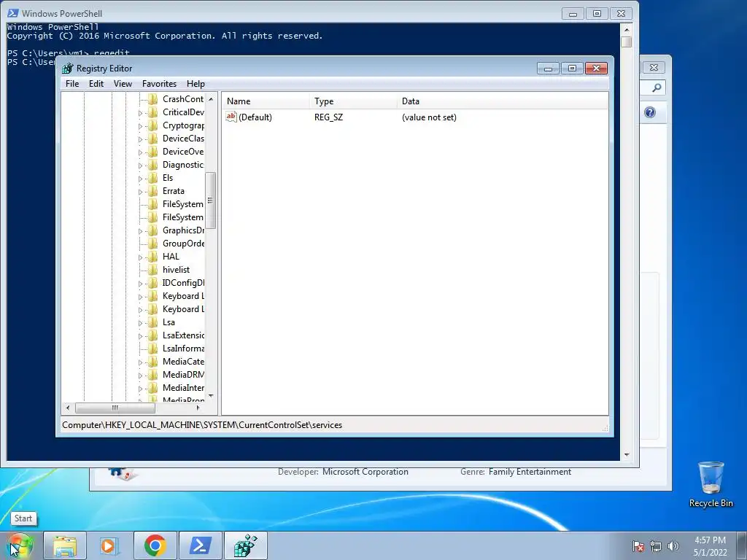Expand the Diagnostic key node
This screenshot has width=747, height=560.
[x=140, y=166]
